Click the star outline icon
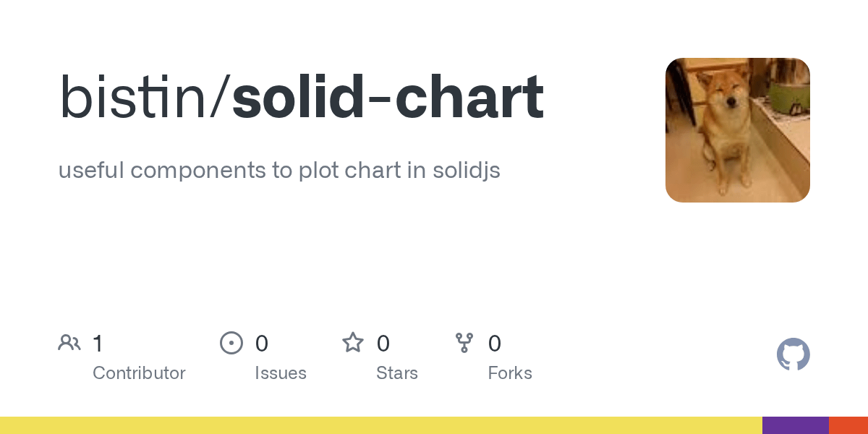868x434 pixels. (x=353, y=342)
